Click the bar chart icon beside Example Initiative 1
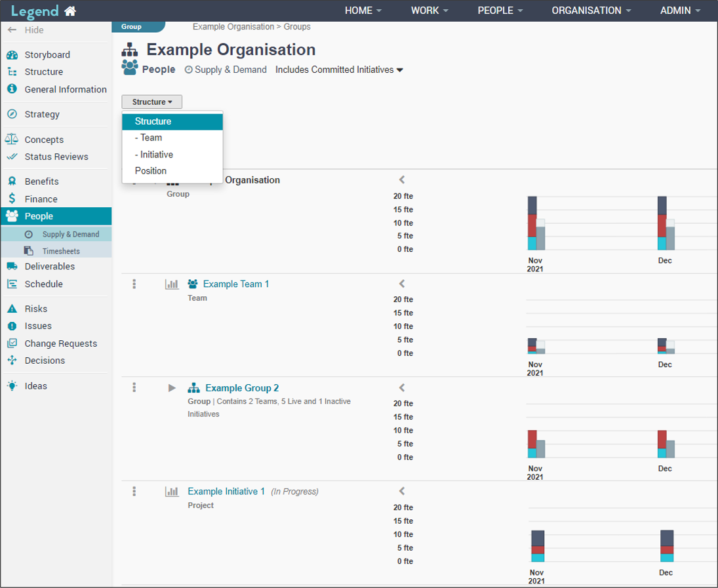This screenshot has height=588, width=718. (x=172, y=491)
